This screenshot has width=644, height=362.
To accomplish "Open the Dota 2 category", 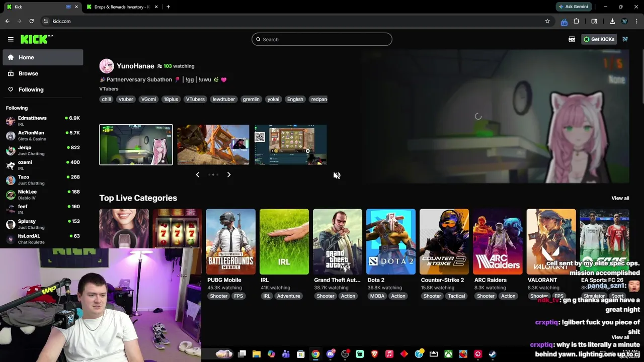I will pos(391,242).
